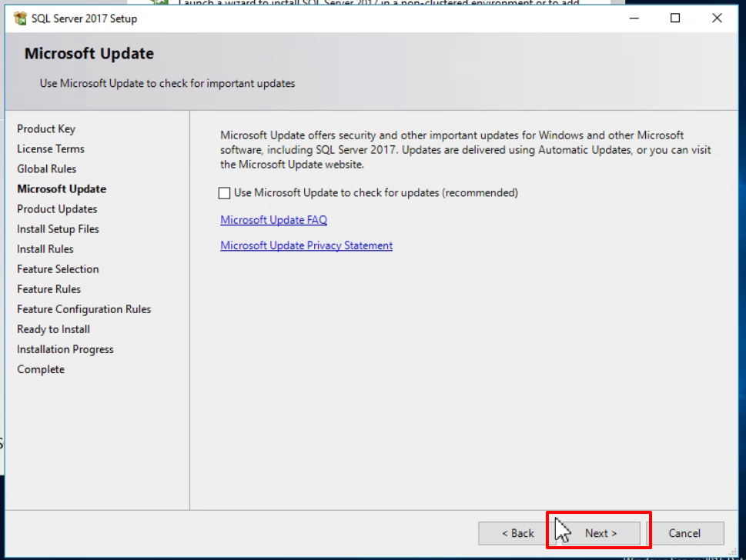Click the 'Microsoft Update' page heading
Screen dimensions: 746x560
pyautogui.click(x=89, y=53)
